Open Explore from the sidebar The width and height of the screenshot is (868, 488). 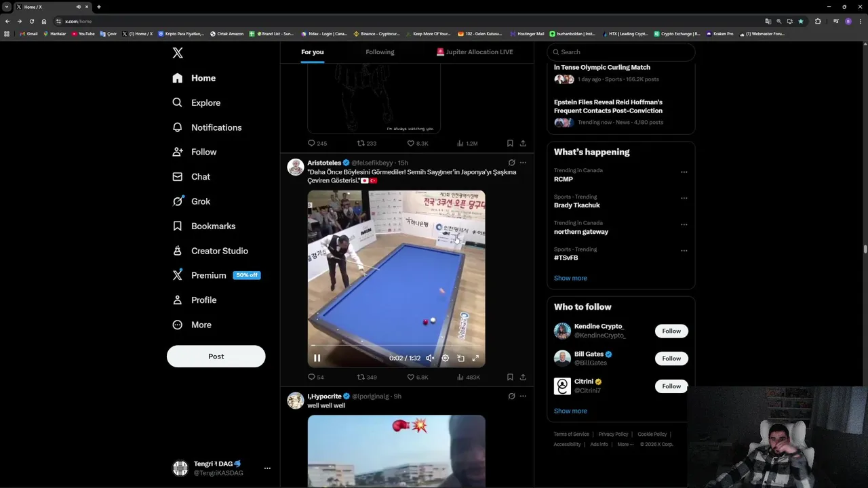[197, 102]
